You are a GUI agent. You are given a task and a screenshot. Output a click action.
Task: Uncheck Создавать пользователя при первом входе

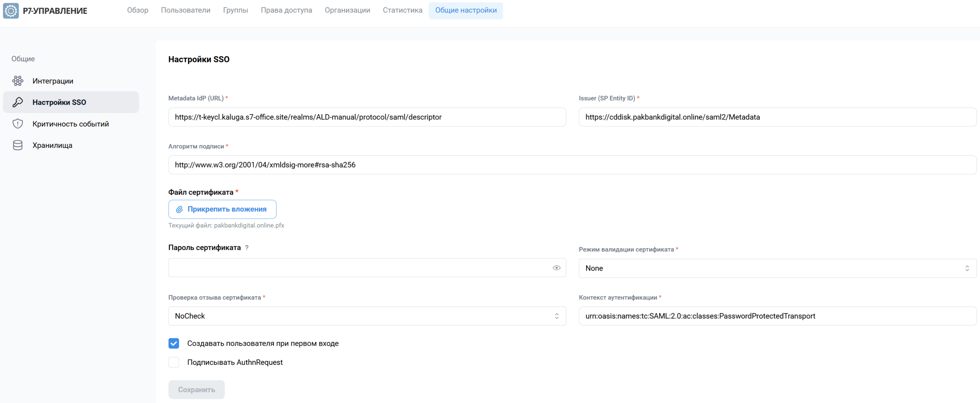[x=174, y=343]
